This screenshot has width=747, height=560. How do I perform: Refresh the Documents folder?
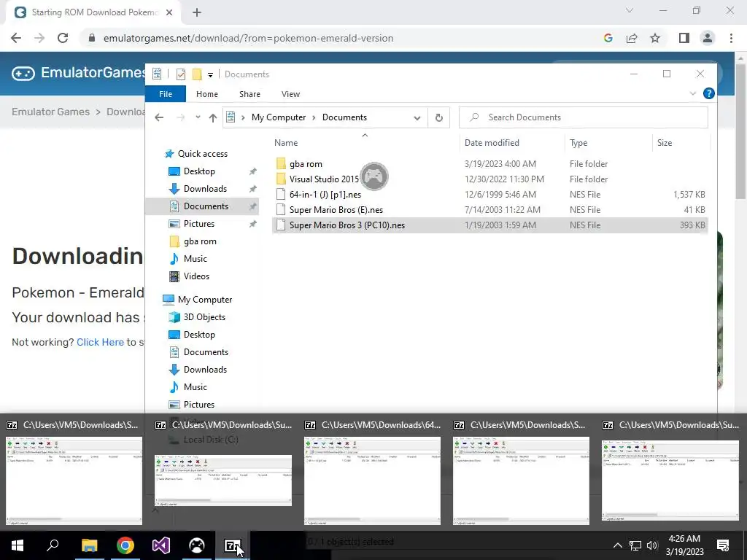point(438,117)
